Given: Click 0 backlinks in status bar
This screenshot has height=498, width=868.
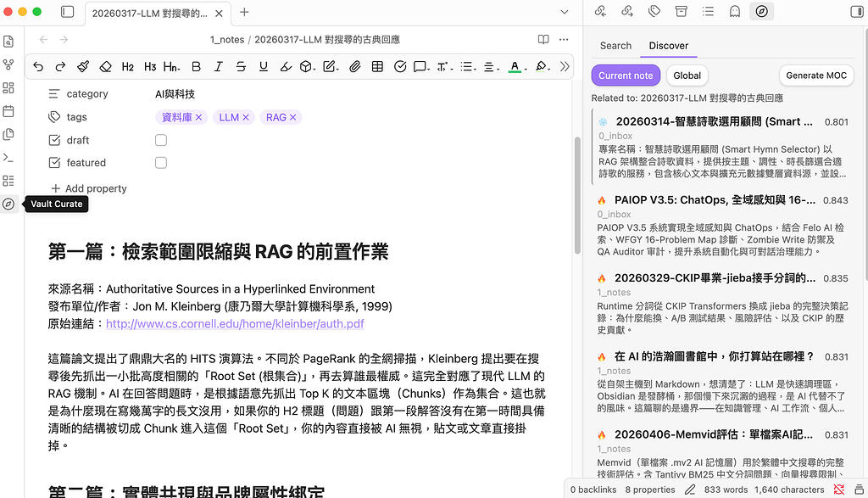Looking at the screenshot, I should (x=593, y=490).
